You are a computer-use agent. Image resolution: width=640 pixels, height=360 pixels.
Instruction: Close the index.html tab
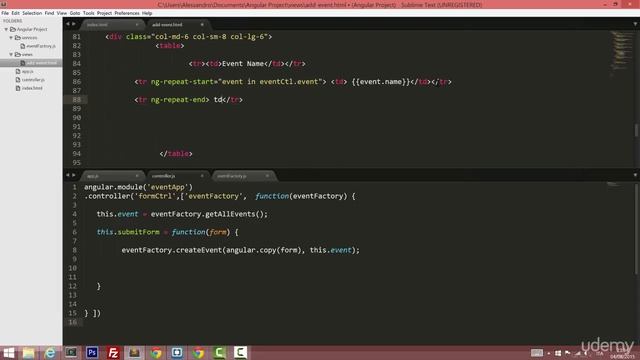point(137,24)
